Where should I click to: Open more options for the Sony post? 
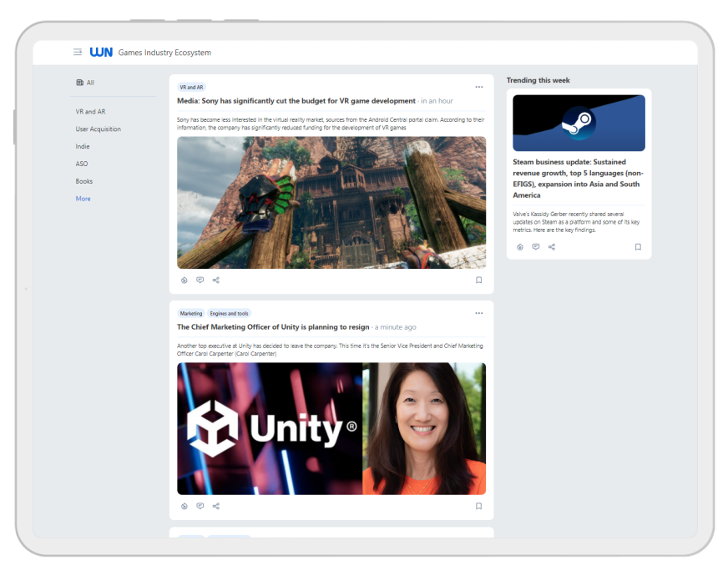tap(478, 88)
